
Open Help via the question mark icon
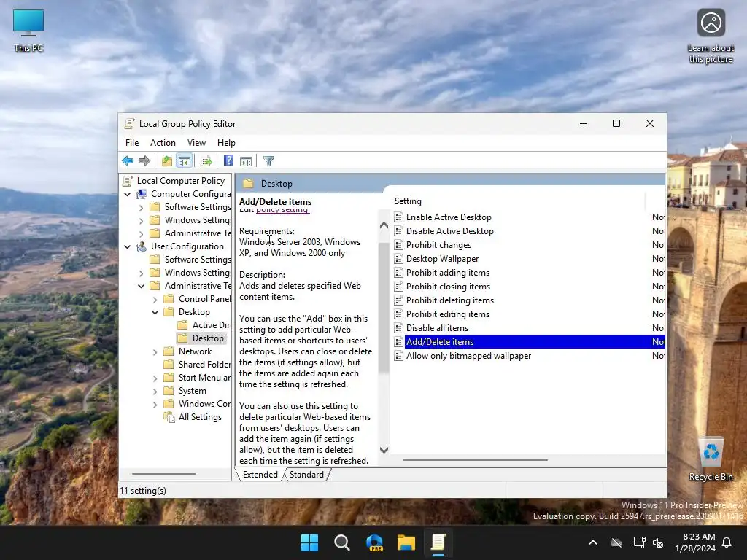(228, 161)
